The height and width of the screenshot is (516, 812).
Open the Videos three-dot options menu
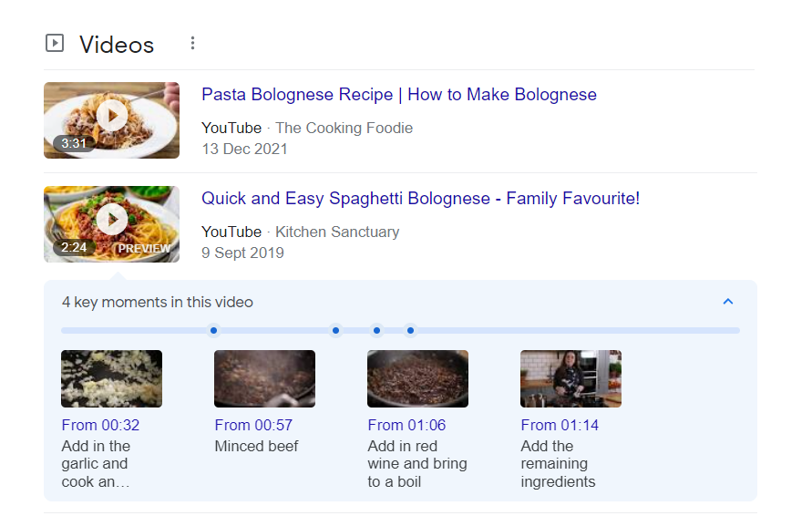(192, 43)
